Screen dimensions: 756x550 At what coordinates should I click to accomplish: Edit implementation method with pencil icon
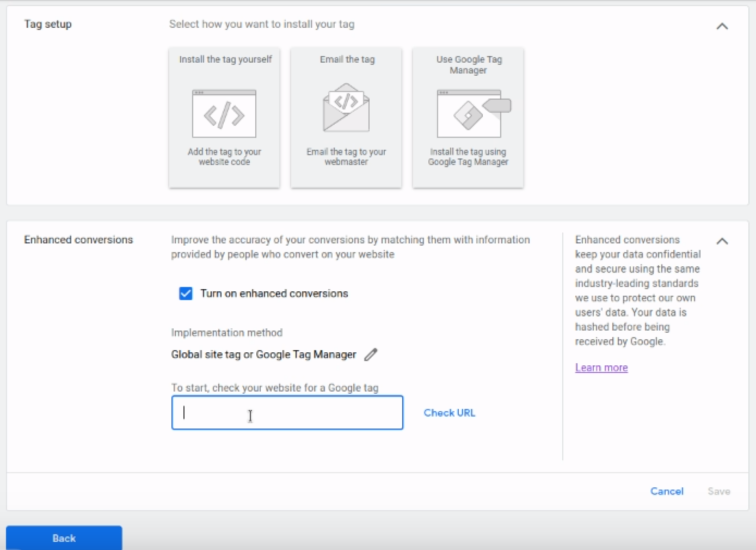[x=371, y=355]
